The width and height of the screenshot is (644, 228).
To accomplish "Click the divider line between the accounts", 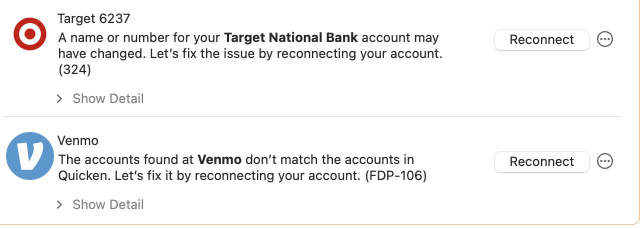I will tap(312, 117).
